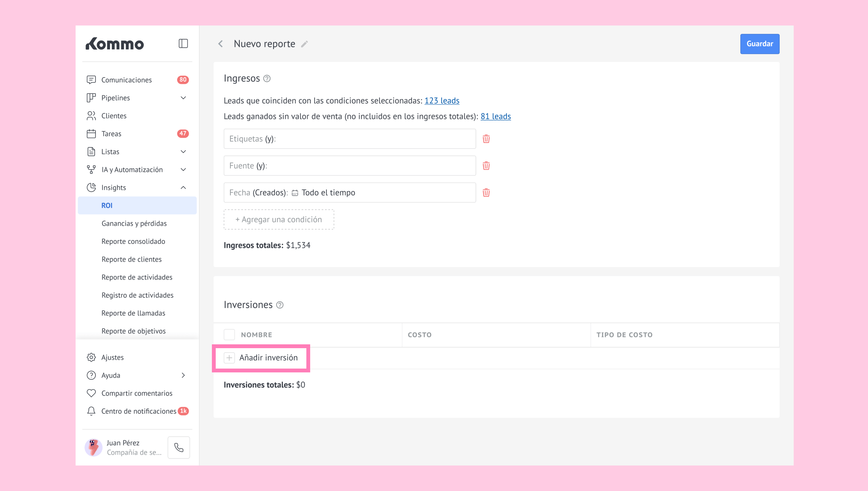Collapse the sidebar with the panel icon
The height and width of the screenshot is (491, 868).
pos(183,43)
